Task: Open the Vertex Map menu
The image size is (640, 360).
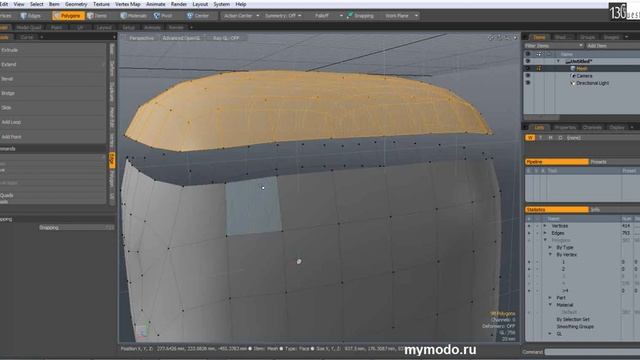Action: 128,4
